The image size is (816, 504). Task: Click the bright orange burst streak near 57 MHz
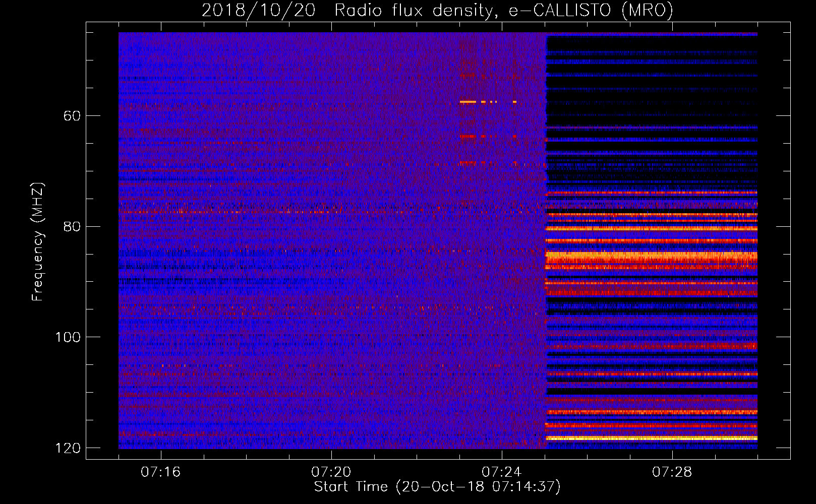pos(468,102)
